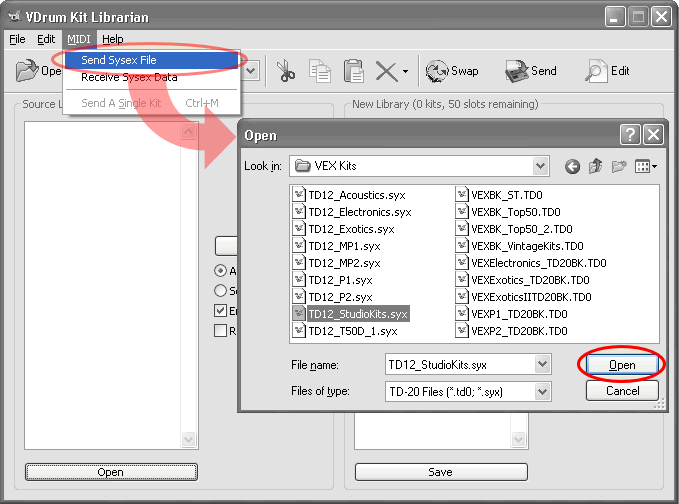Select the first radio button option
The image size is (679, 504).
pos(221,271)
